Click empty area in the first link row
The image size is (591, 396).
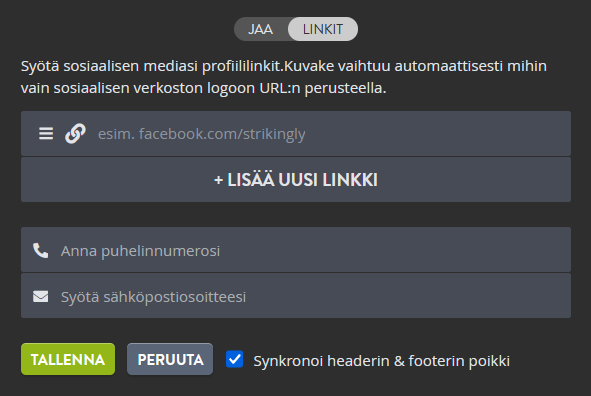437,134
